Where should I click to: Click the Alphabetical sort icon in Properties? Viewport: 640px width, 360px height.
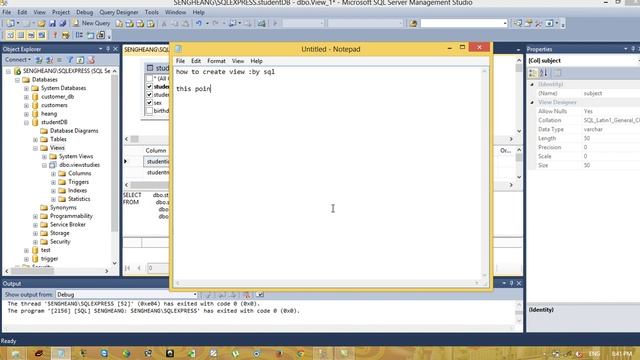click(544, 73)
